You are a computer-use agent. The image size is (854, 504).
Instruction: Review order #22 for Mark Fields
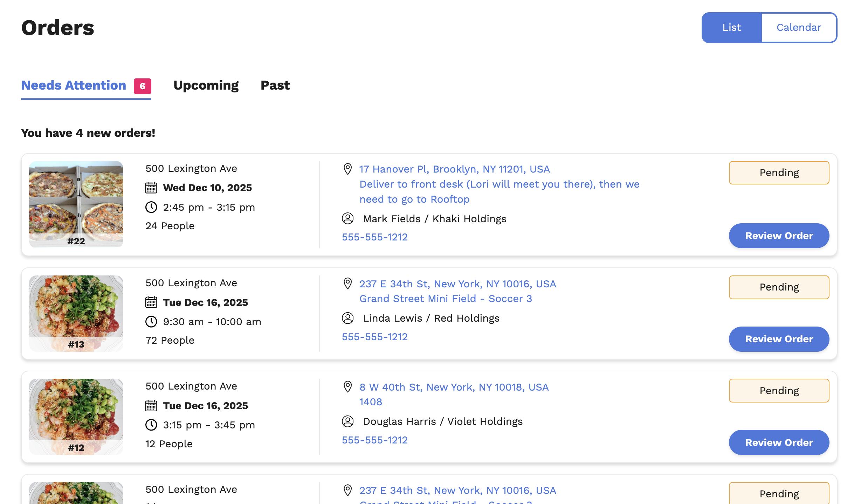[x=779, y=236]
